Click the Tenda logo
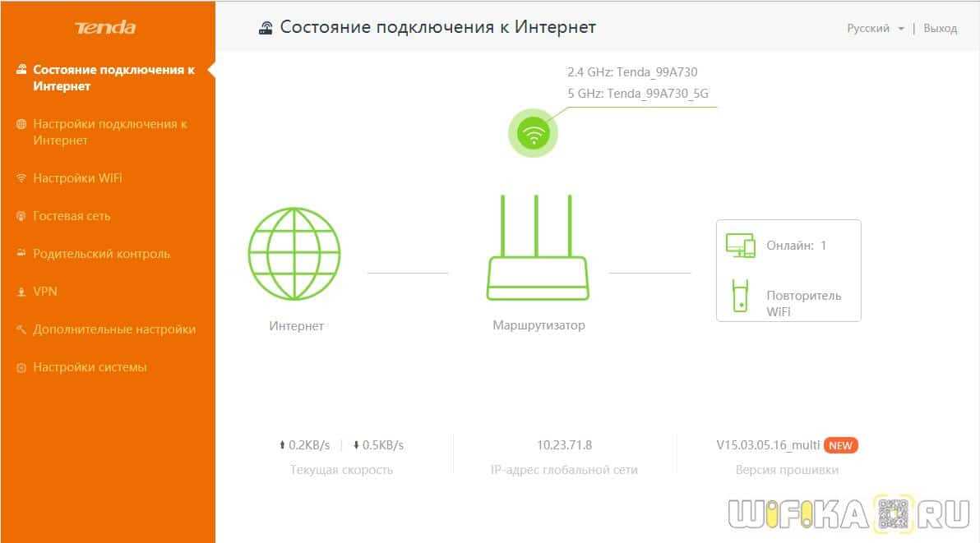This screenshot has height=543, width=980. pyautogui.click(x=105, y=27)
